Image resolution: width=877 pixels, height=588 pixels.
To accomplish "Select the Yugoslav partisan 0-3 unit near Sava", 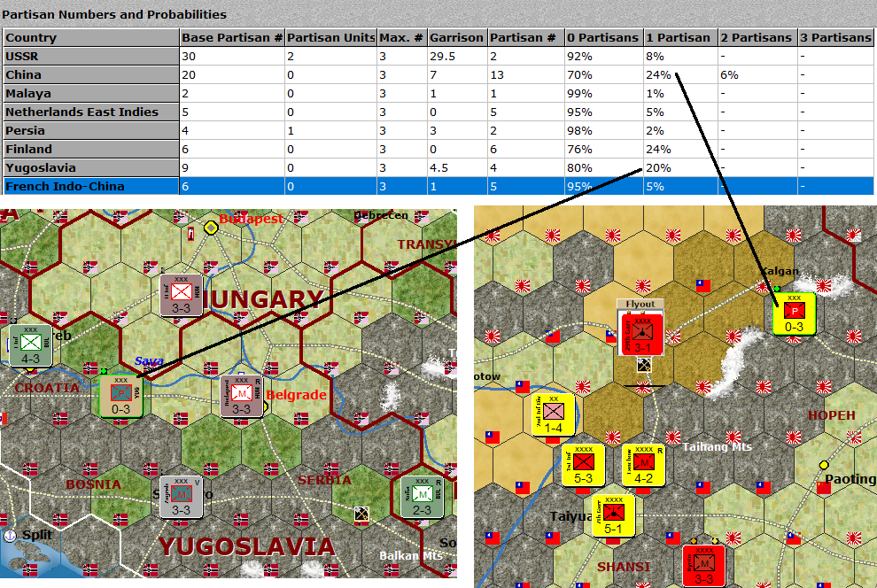I will (120, 396).
